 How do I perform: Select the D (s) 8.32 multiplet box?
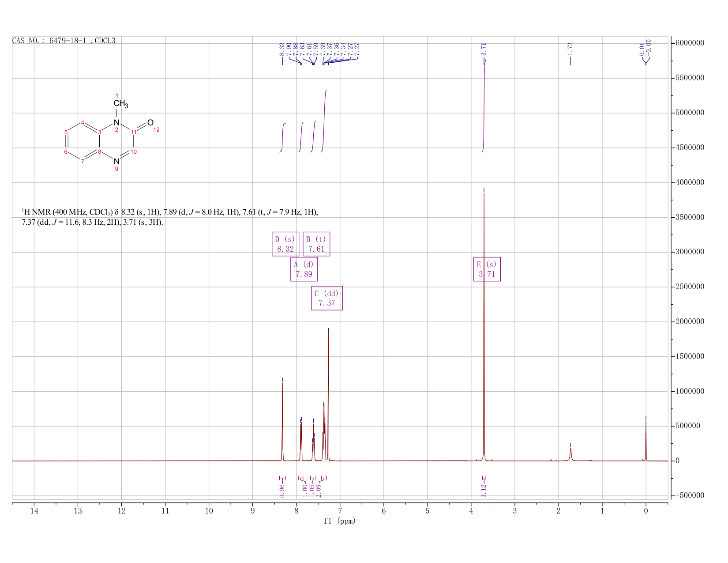(285, 244)
